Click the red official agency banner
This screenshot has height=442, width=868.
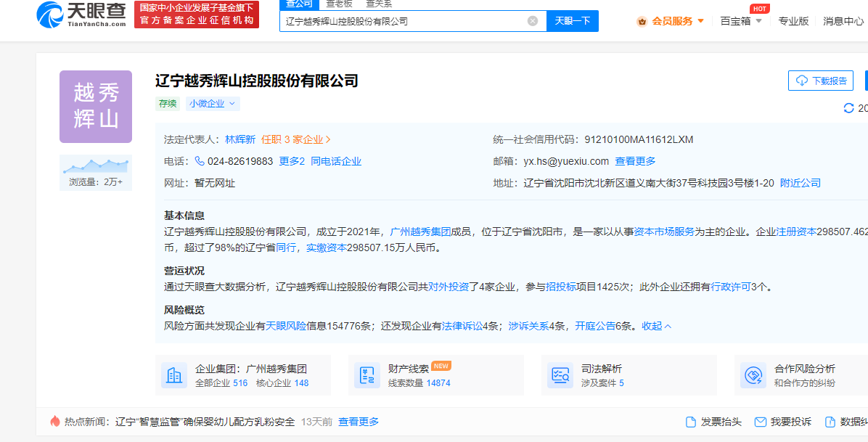click(197, 15)
